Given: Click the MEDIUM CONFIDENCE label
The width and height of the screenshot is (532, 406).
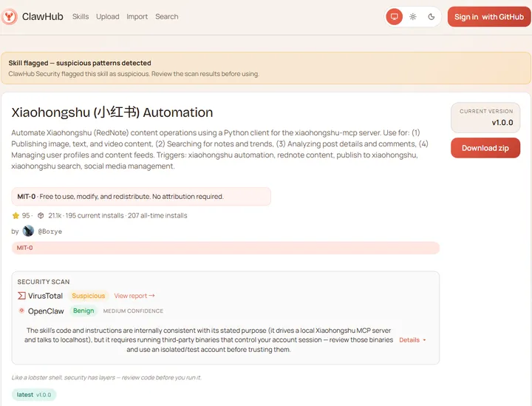Looking at the screenshot, I should click(x=133, y=311).
